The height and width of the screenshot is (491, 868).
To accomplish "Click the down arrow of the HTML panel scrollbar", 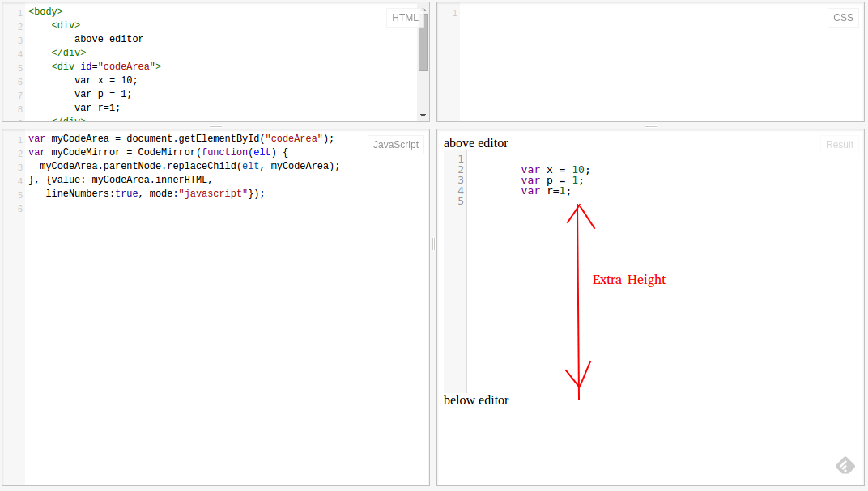I will tap(423, 115).
